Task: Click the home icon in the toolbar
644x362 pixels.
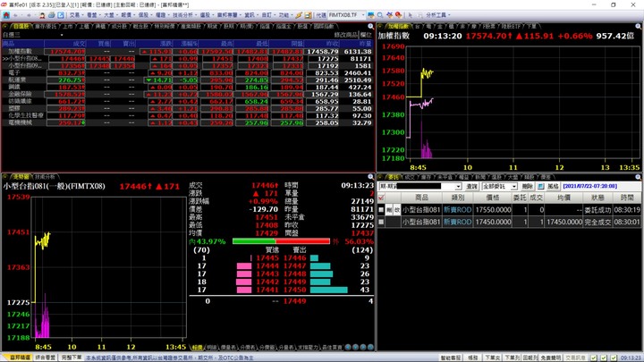Action: pos(6,15)
